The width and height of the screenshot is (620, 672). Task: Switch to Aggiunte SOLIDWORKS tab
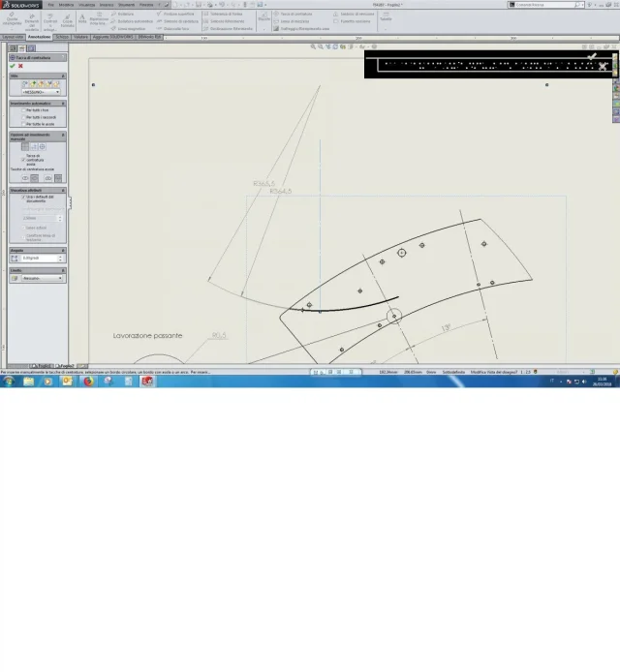pos(112,38)
